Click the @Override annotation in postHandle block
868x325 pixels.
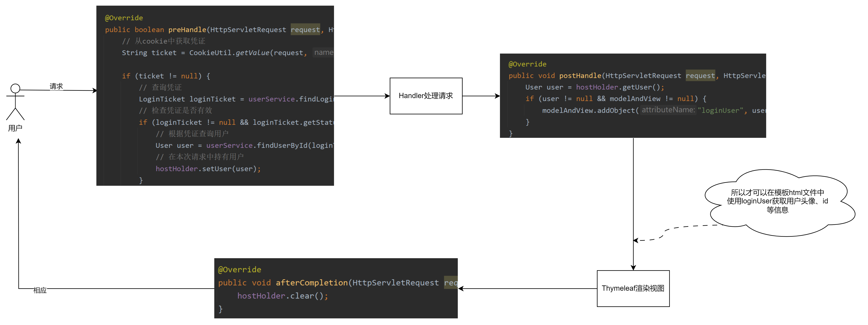pyautogui.click(x=527, y=64)
